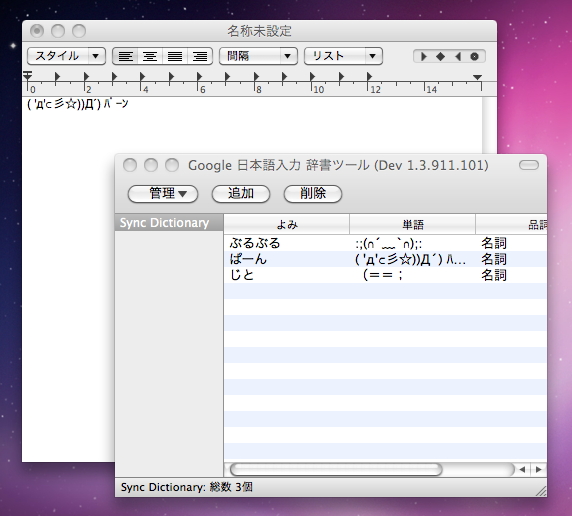
Task: Sort by the よみ column header
Action: point(287,224)
